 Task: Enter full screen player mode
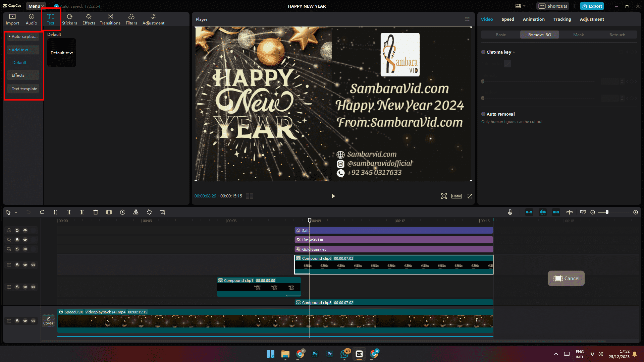pyautogui.click(x=470, y=196)
